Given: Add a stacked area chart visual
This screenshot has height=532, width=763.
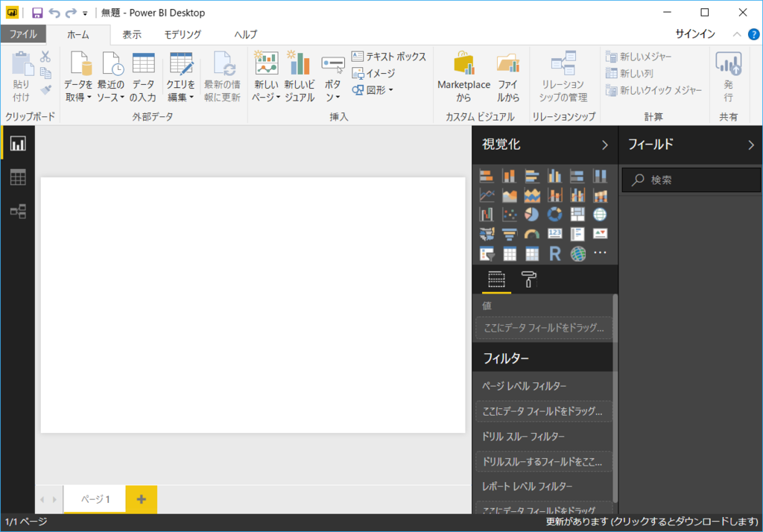Looking at the screenshot, I should pyautogui.click(x=532, y=195).
